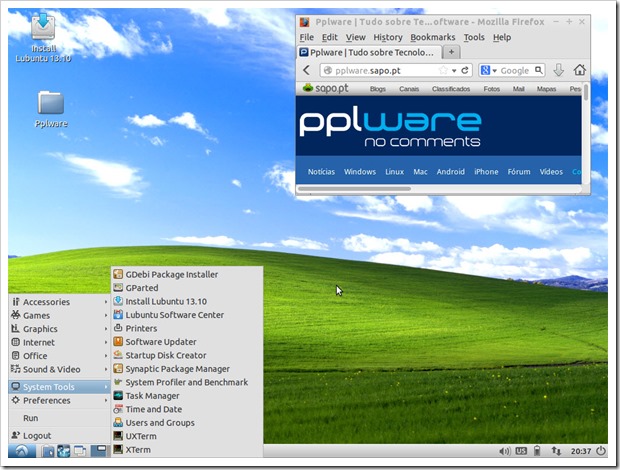Expand the Games submenu
The width and height of the screenshot is (620, 470).
coord(59,315)
